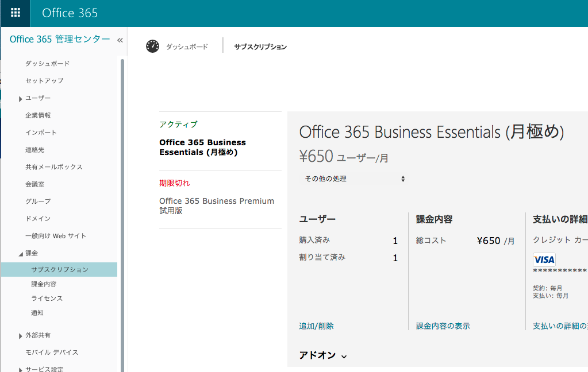
Task: Open 課金内容 under 課金 in the sidebar
Action: 44,284
